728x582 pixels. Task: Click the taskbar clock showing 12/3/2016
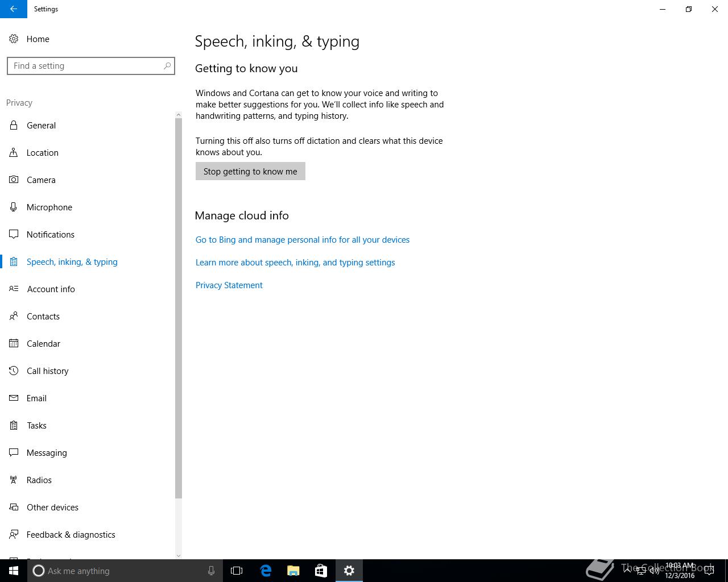[x=680, y=571]
